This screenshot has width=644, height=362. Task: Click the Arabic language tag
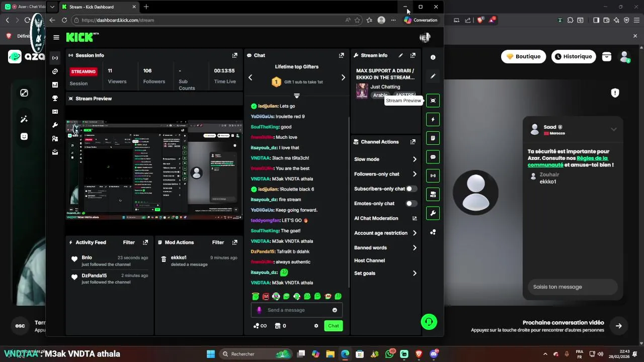pos(380,95)
